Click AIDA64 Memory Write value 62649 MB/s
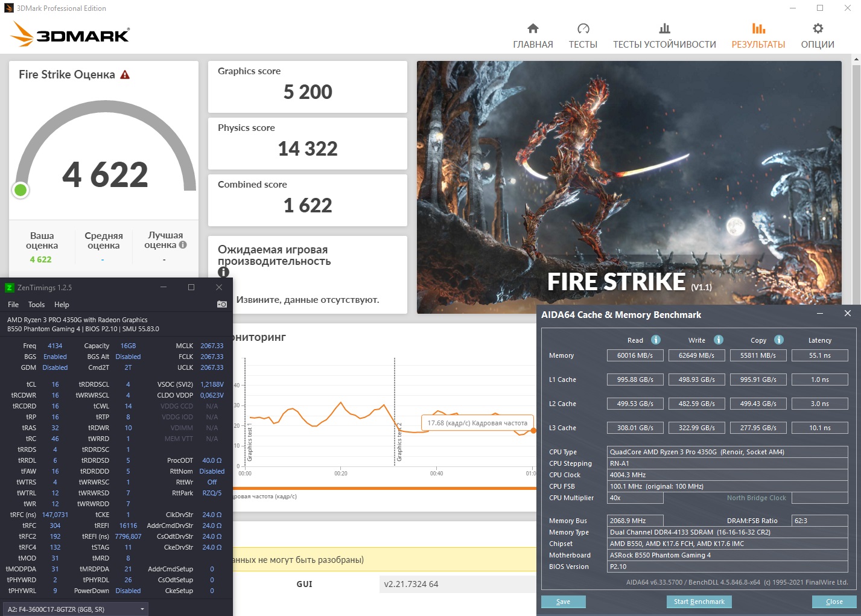Image resolution: width=861 pixels, height=616 pixels. (x=697, y=355)
